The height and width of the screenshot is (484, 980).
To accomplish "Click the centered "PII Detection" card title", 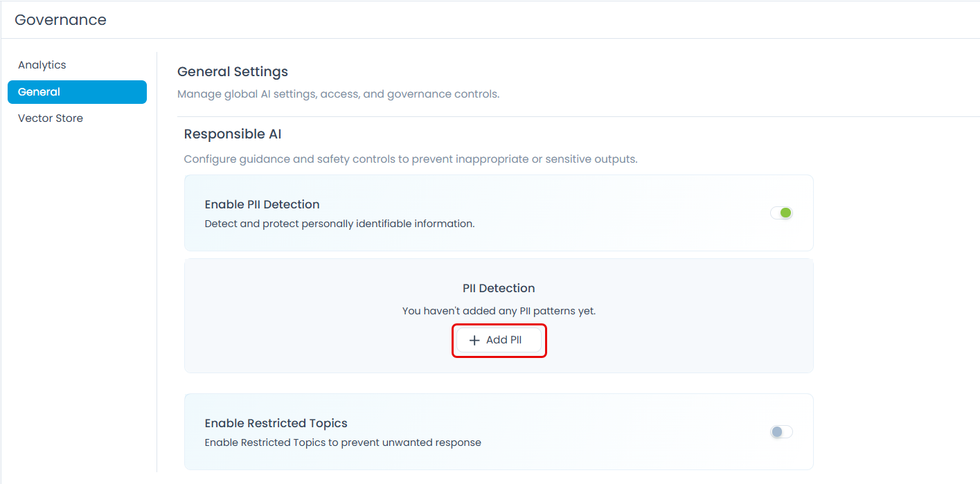I will (499, 288).
